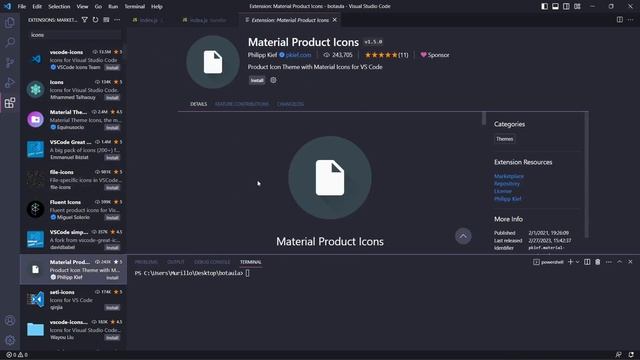Image resolution: width=640 pixels, height=360 pixels.
Task: Add a new terminal with plus icon
Action: (571, 262)
